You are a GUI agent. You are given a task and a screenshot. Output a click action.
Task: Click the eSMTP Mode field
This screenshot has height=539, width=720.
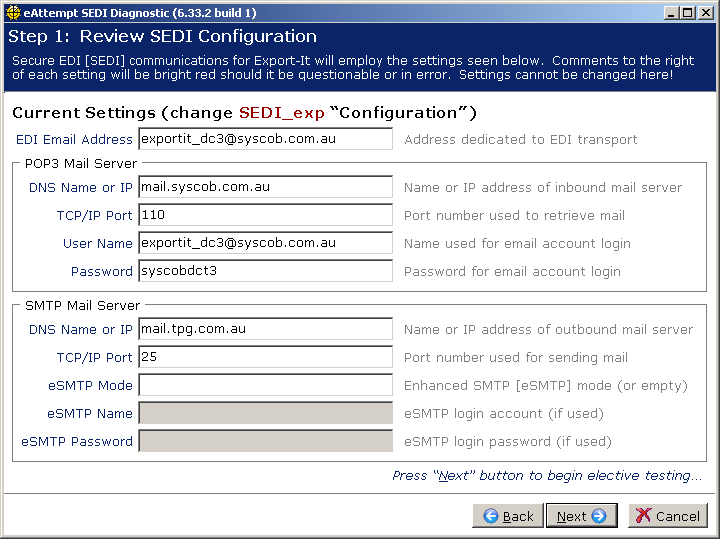265,385
